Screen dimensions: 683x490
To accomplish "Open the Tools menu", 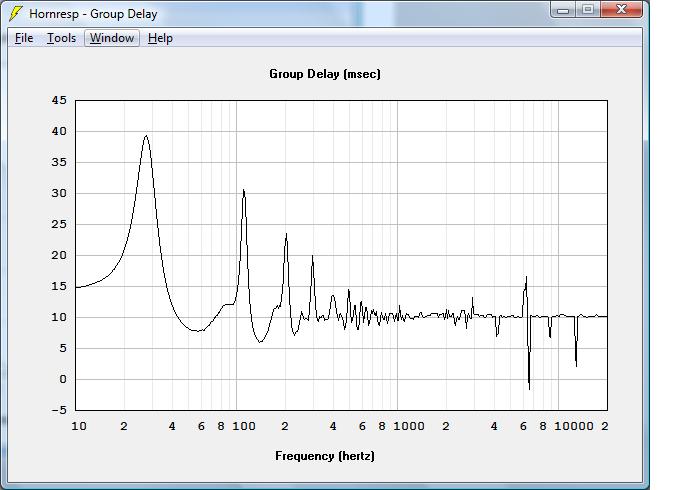I will coord(61,38).
